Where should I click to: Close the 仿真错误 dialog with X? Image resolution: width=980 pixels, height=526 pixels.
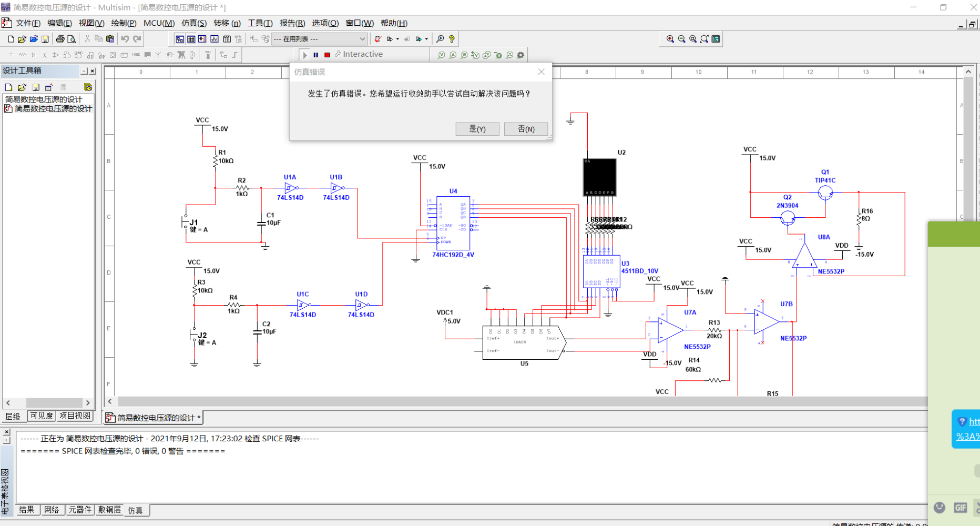541,72
